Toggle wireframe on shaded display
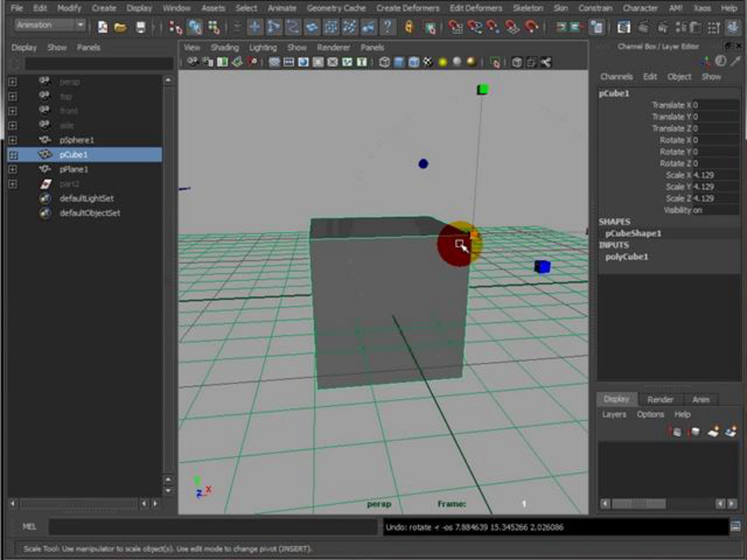 pyautogui.click(x=414, y=62)
